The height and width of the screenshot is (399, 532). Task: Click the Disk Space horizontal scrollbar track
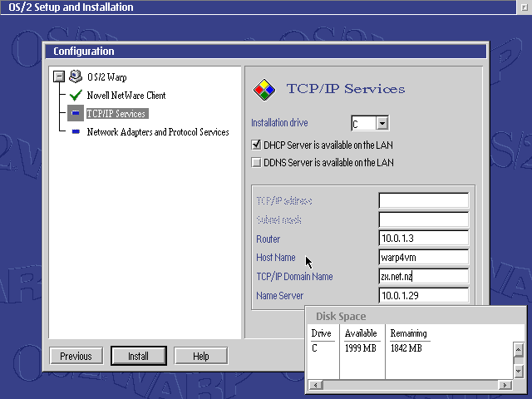411,385
